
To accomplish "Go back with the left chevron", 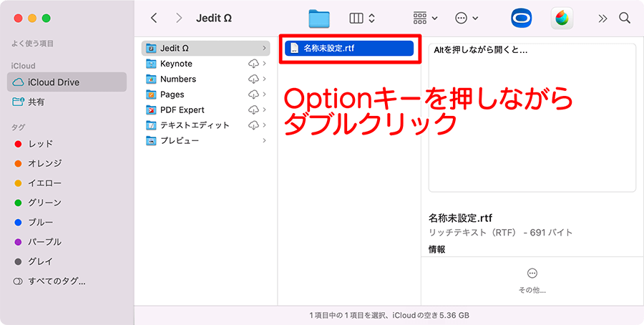I will pyautogui.click(x=154, y=18).
